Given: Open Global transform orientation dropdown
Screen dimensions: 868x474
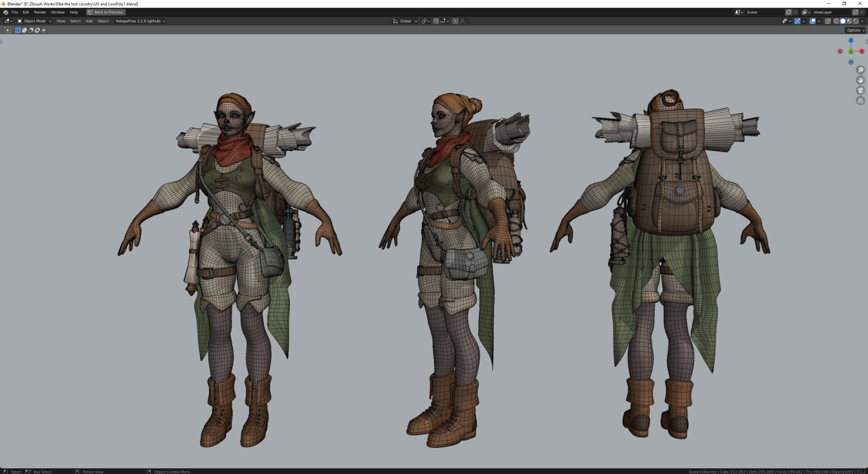Looking at the screenshot, I should click(x=405, y=21).
